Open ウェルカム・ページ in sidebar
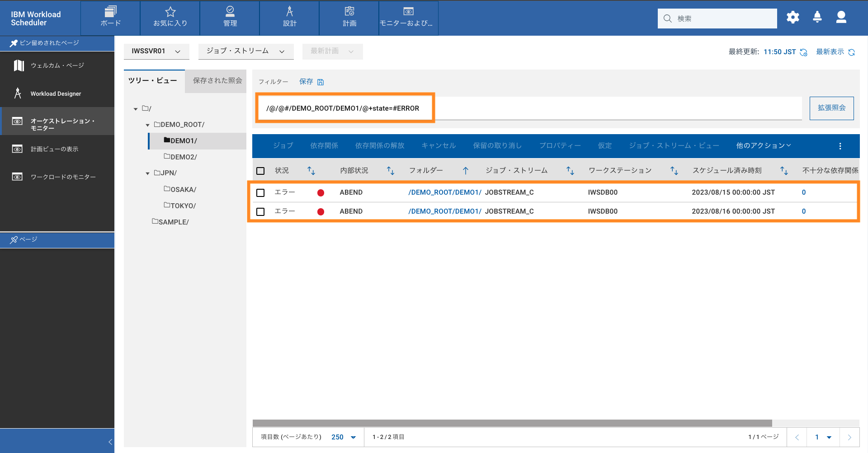This screenshot has width=868, height=453. click(x=57, y=65)
